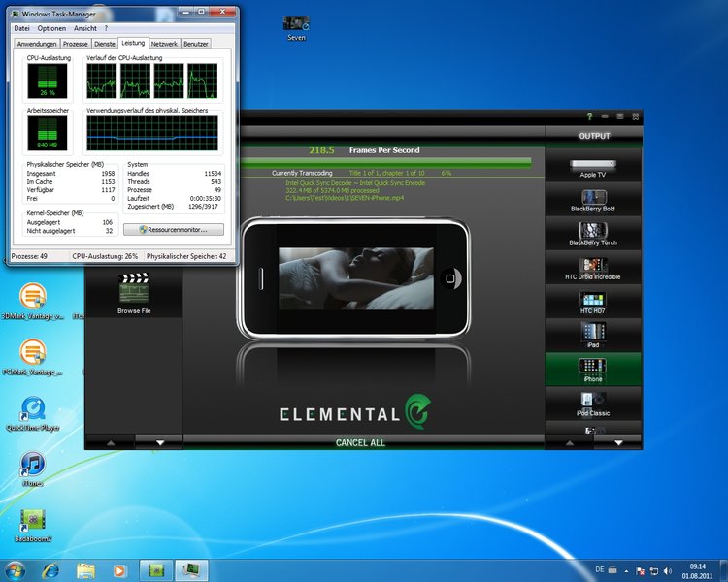Click Threads value 543
728x582 pixels.
[x=215, y=181]
